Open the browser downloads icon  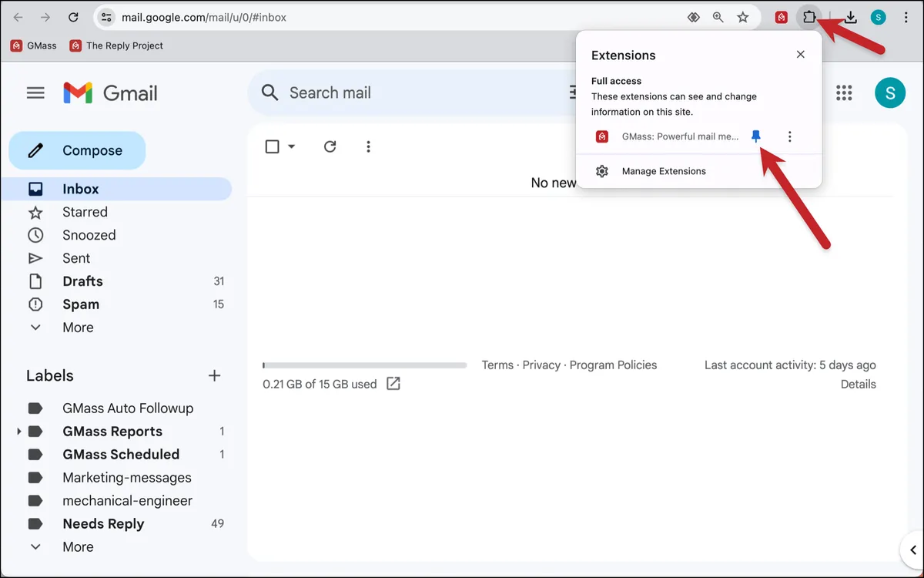point(851,17)
